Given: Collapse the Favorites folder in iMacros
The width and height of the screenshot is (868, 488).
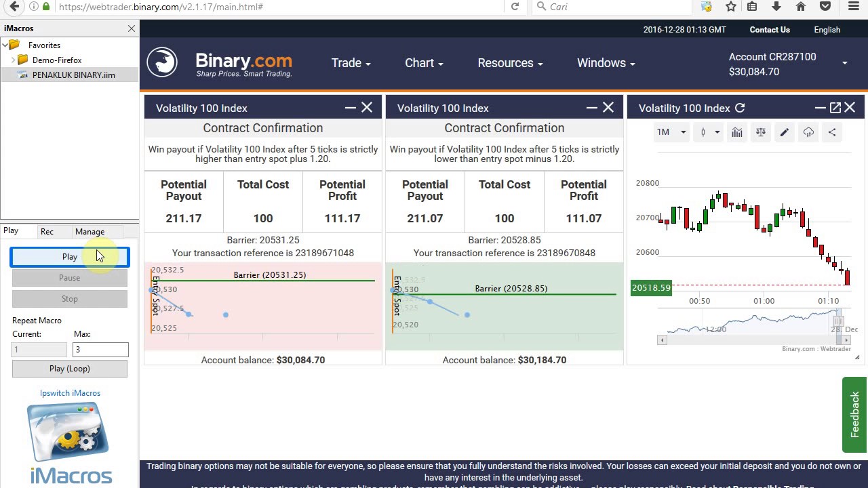Looking at the screenshot, I should click(5, 45).
